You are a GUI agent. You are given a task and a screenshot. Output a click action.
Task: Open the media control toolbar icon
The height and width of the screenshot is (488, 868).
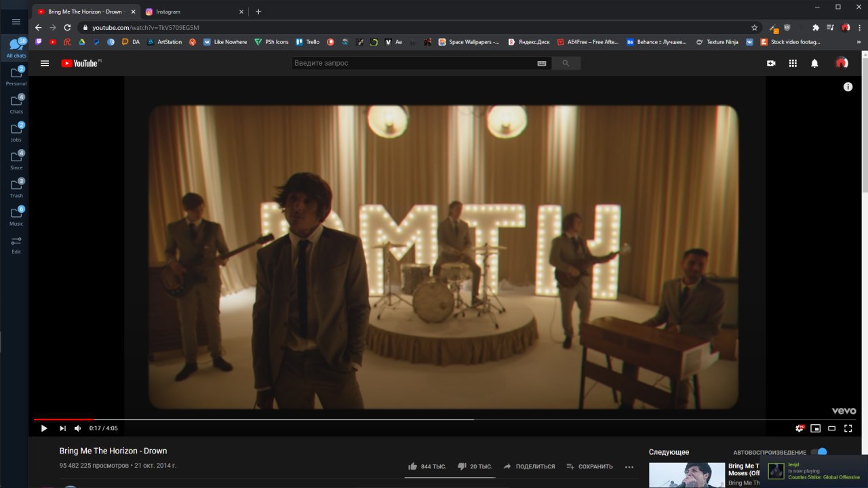(831, 28)
